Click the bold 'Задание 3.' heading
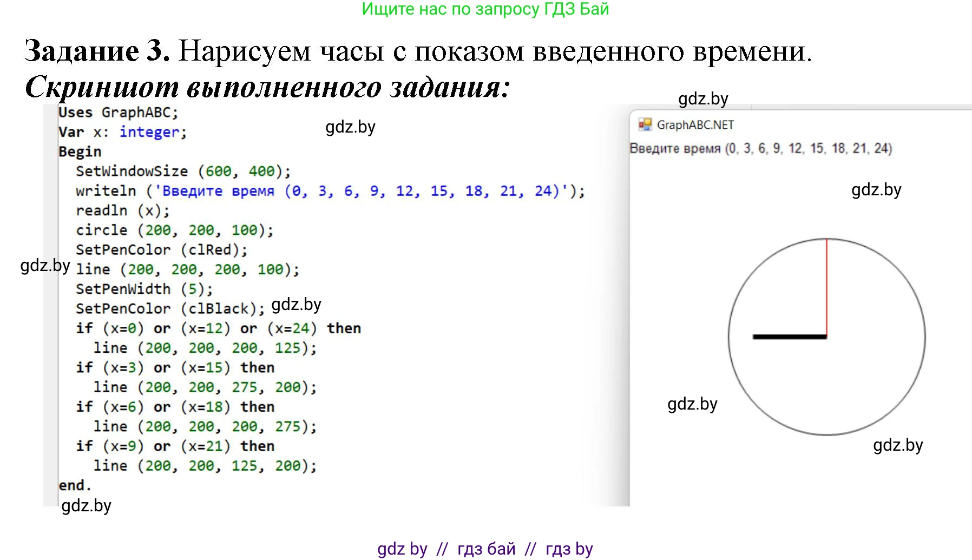 click(x=97, y=51)
